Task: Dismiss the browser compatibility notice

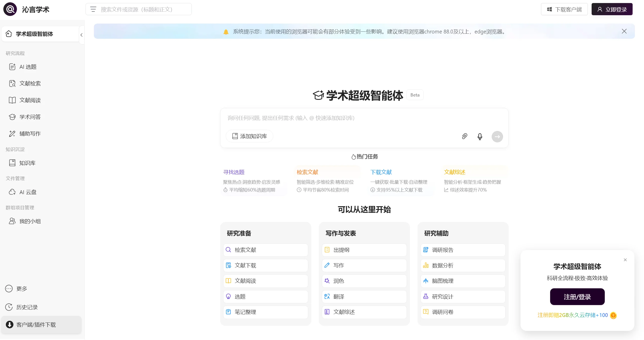Action: coord(624,31)
